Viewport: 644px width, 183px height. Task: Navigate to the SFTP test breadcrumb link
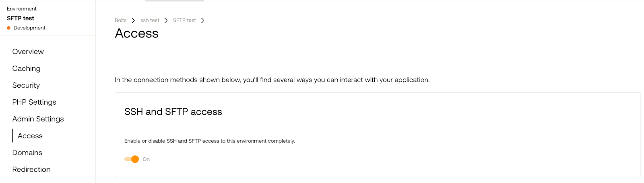tap(184, 21)
